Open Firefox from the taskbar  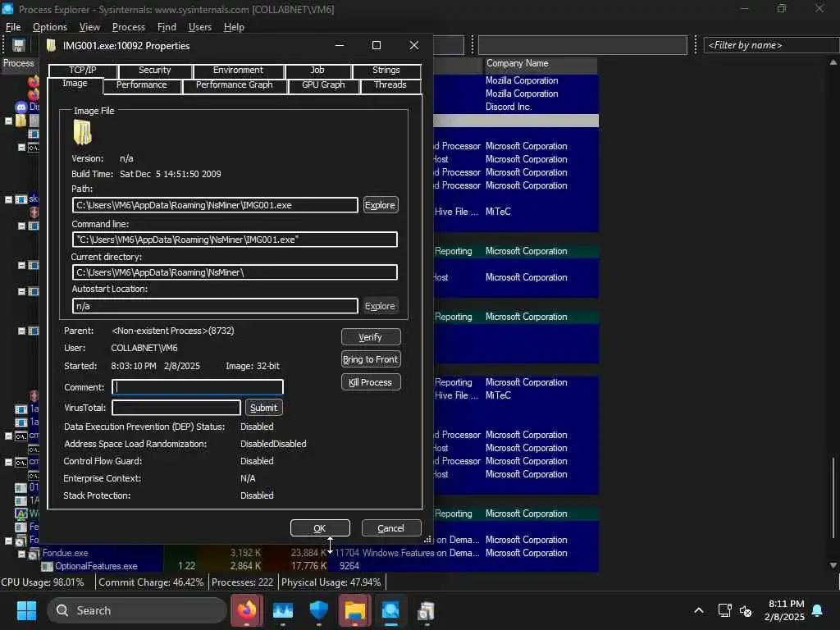[x=247, y=610]
